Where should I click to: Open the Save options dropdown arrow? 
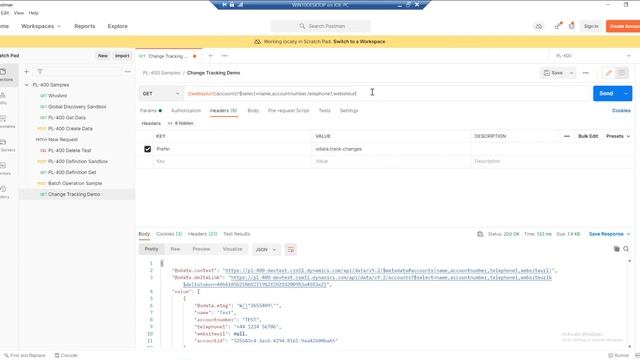571,73
